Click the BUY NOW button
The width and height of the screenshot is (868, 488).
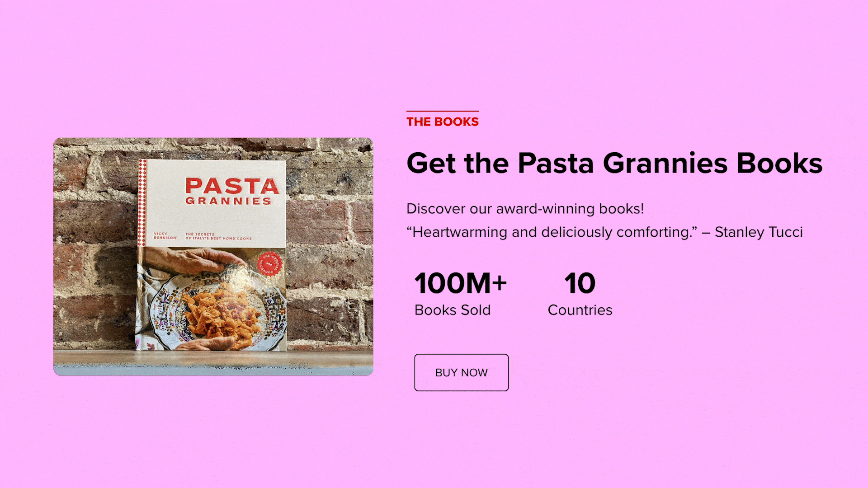(x=461, y=372)
